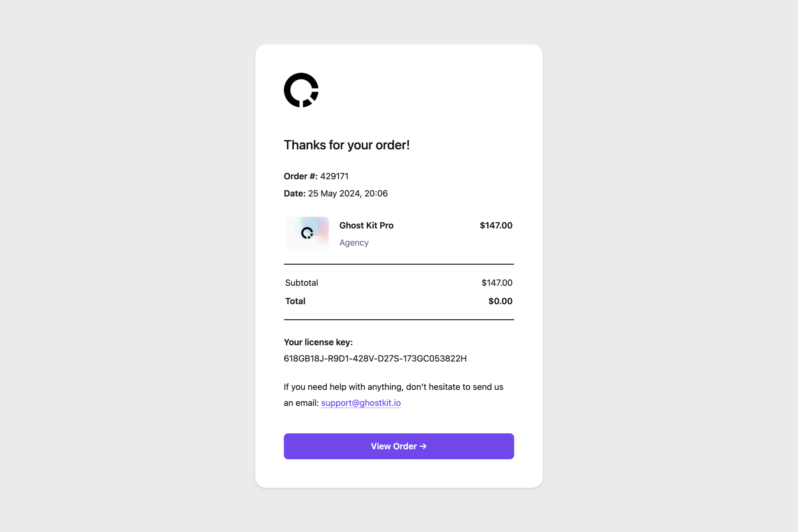Image resolution: width=798 pixels, height=532 pixels.
Task: Click the $0.00 total amount
Action: pyautogui.click(x=500, y=301)
